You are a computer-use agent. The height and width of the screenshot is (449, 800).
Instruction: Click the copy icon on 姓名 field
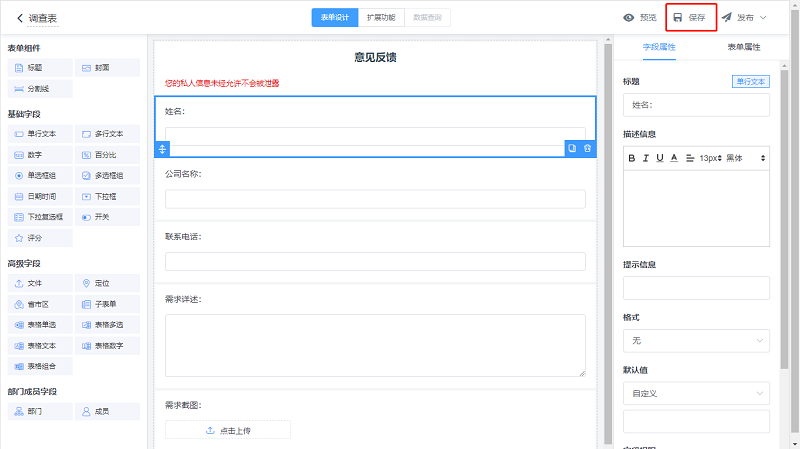[572, 148]
